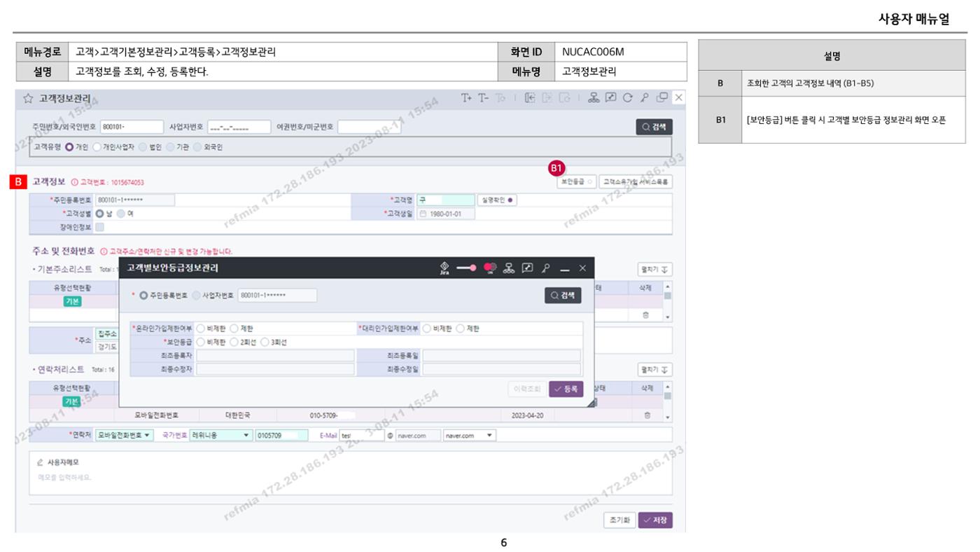The height and width of the screenshot is (552, 980).
Task: Select 개인 customer type radio
Action: (69, 147)
